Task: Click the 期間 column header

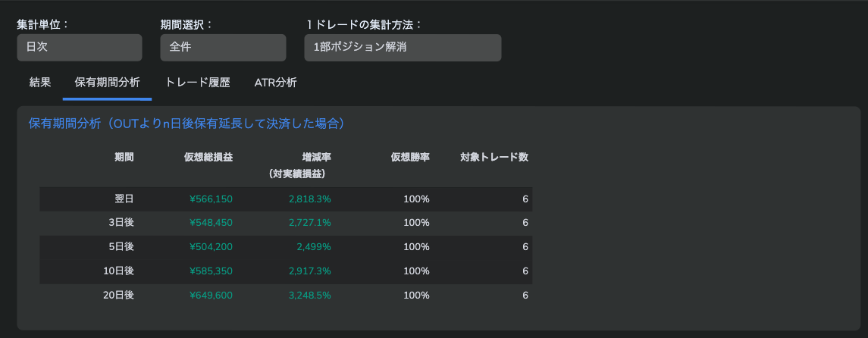Action: [124, 157]
